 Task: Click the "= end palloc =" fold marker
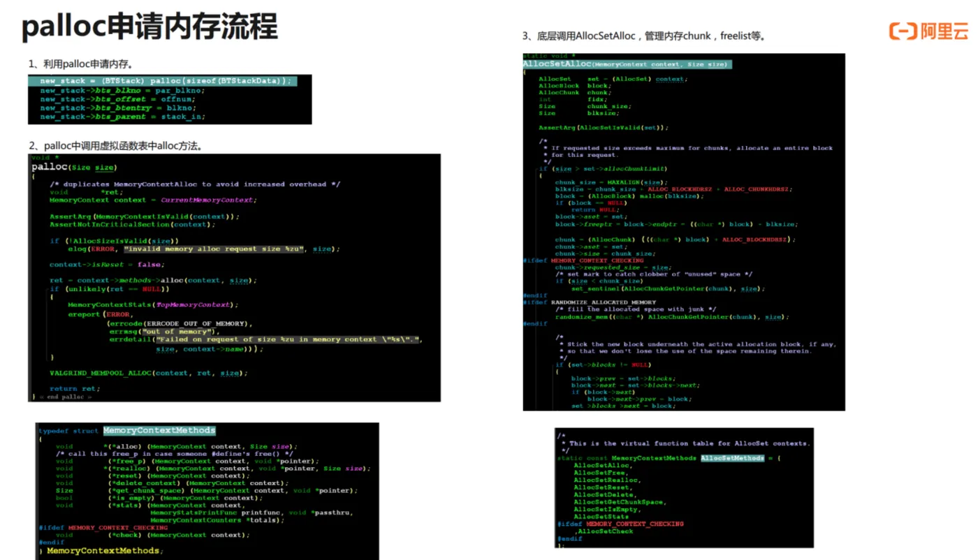coord(65,397)
